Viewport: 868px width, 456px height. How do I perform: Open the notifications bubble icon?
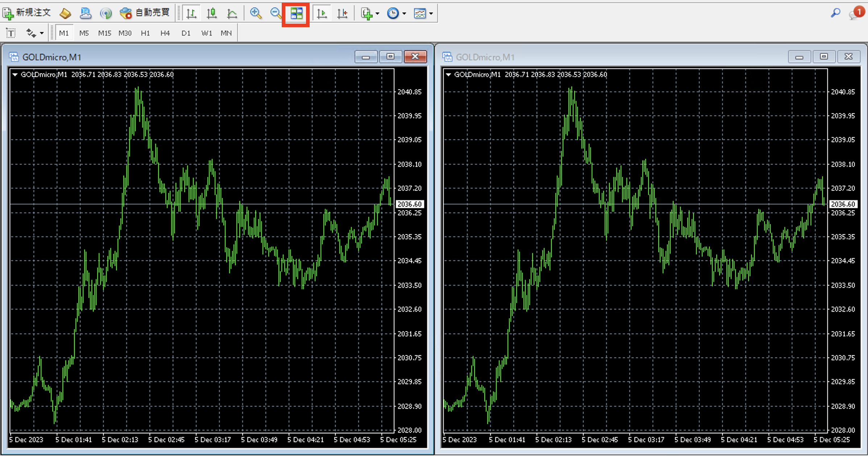(856, 13)
